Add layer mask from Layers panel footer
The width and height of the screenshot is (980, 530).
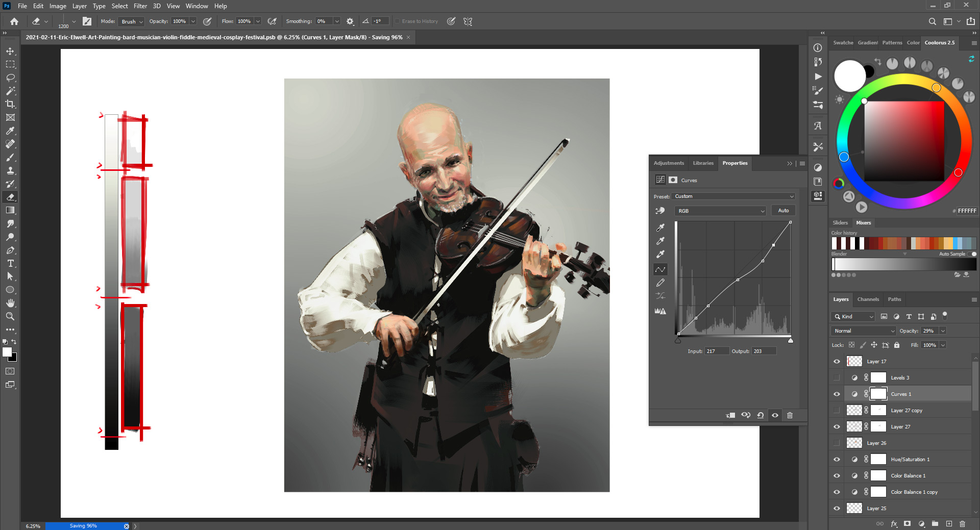click(907, 523)
